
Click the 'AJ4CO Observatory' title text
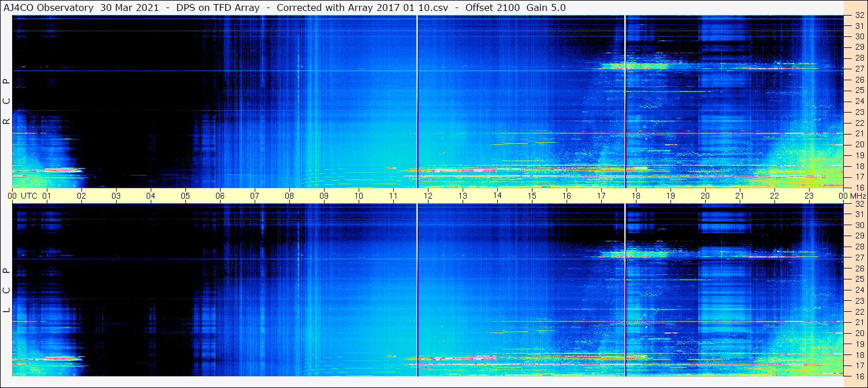(x=49, y=8)
